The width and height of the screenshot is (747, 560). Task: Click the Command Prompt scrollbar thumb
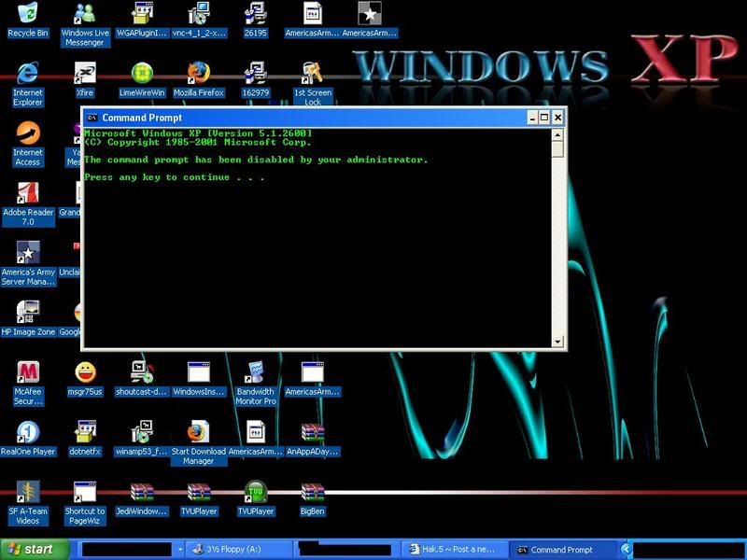[x=557, y=149]
